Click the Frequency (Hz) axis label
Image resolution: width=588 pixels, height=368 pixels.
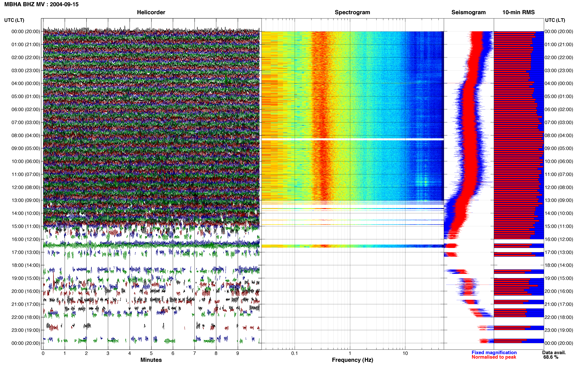(x=352, y=360)
